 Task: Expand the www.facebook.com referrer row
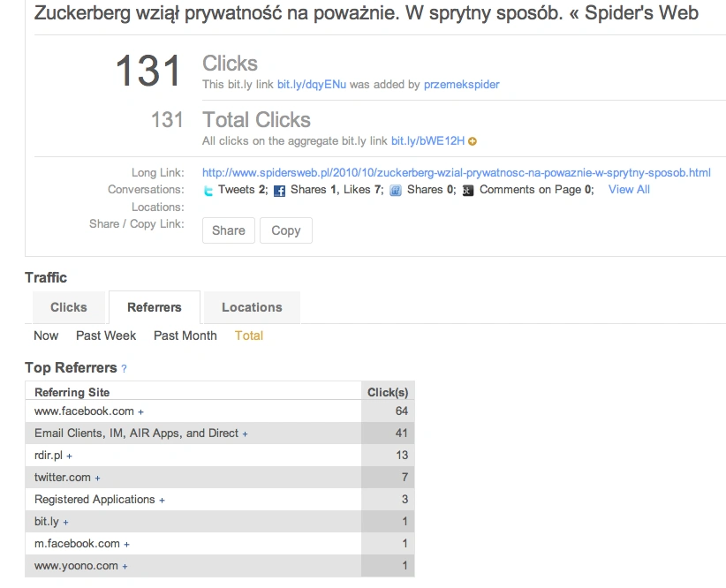pyautogui.click(x=140, y=412)
